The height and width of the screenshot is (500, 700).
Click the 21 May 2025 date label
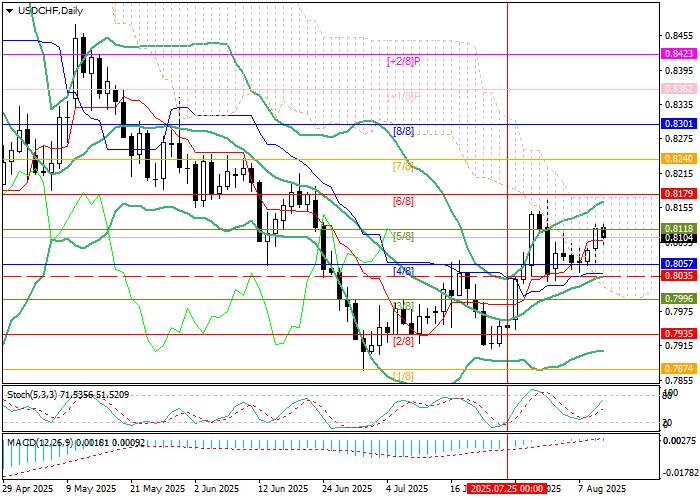[156, 488]
